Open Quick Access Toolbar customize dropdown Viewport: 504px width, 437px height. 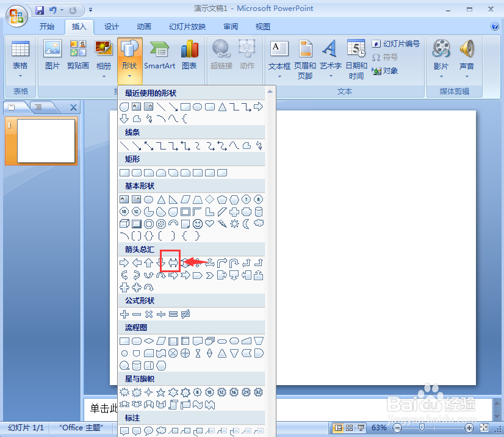[x=91, y=10]
